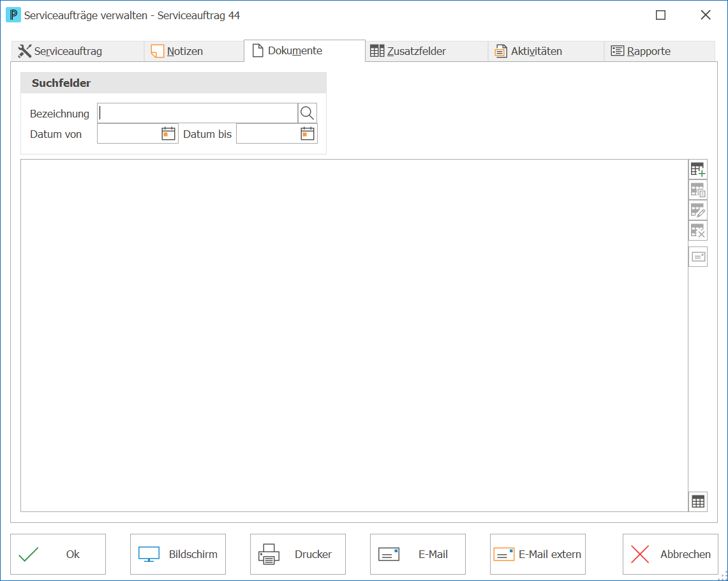Show the Aktivitäten tab
This screenshot has height=581, width=728.
coord(546,51)
